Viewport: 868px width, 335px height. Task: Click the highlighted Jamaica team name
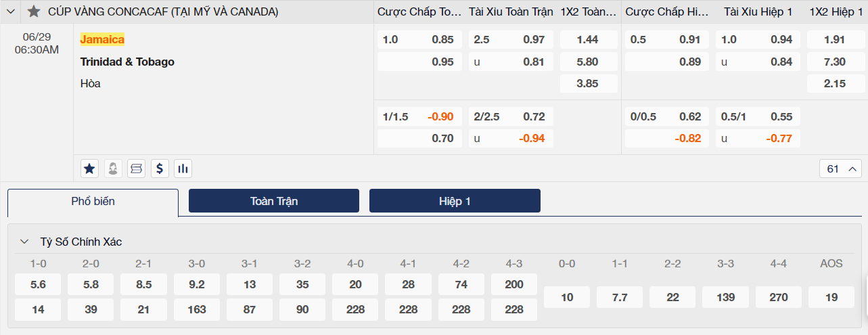tap(102, 39)
